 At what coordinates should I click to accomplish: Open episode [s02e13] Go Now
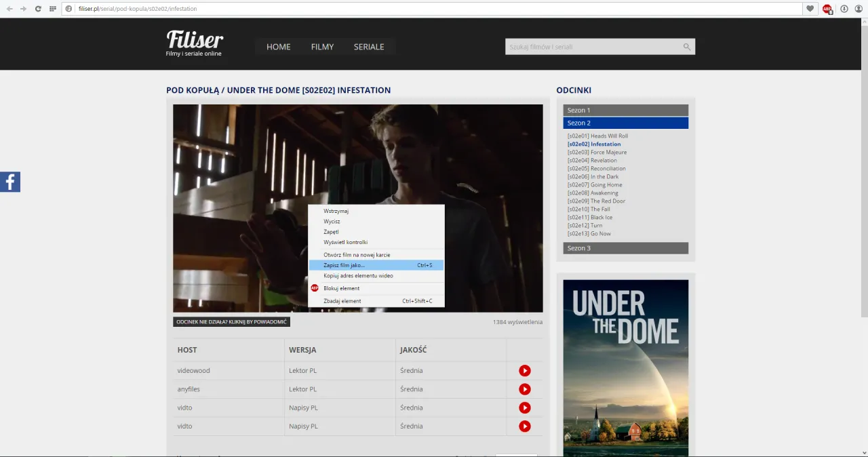pos(589,234)
